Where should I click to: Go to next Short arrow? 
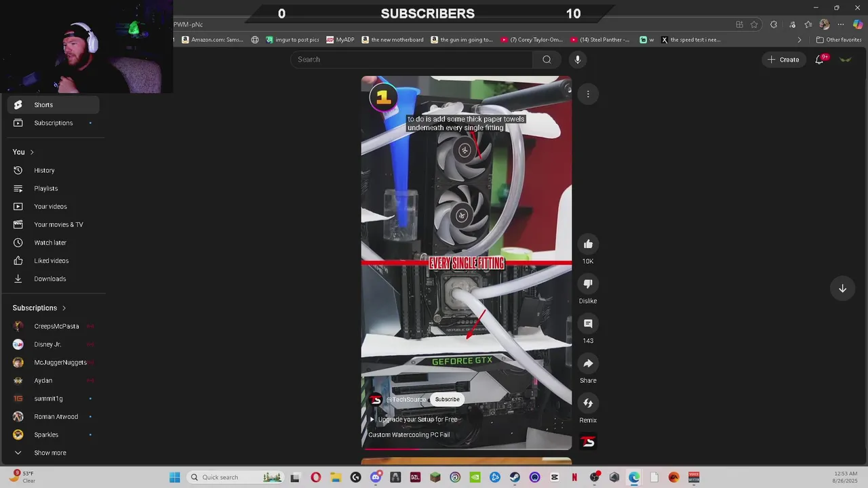pos(842,289)
